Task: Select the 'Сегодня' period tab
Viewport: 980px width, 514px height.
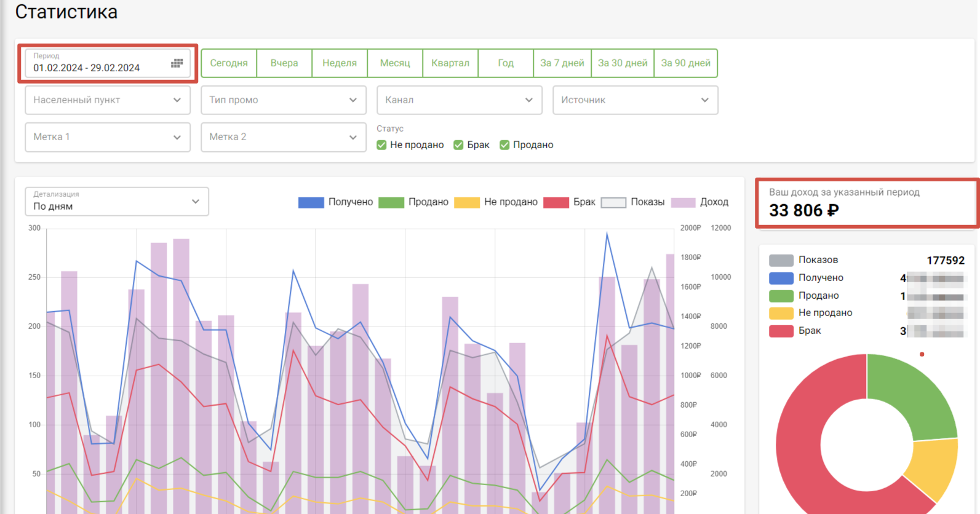Action: click(229, 63)
